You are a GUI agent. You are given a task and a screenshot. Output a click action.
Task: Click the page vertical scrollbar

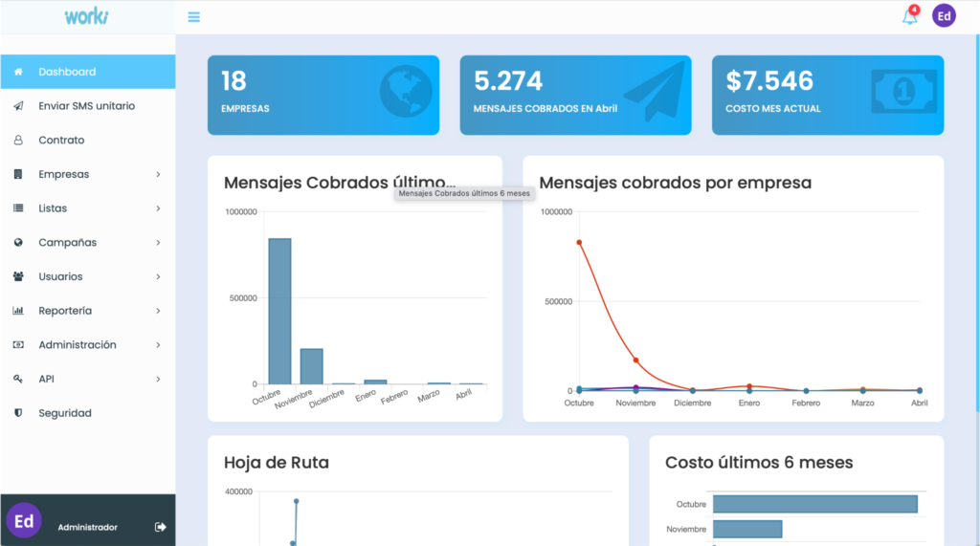click(x=977, y=223)
